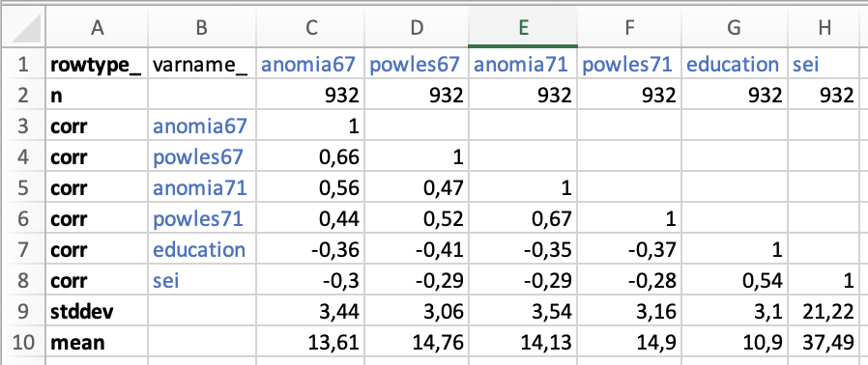Screen dimensions: 868x365
Task: Click the -0,41 cell
Action: pos(416,250)
